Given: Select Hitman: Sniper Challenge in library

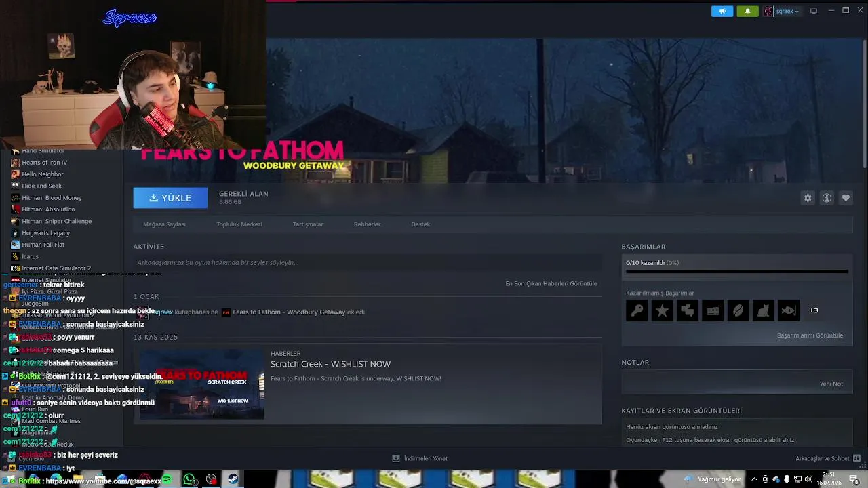Looking at the screenshot, I should coord(56,221).
